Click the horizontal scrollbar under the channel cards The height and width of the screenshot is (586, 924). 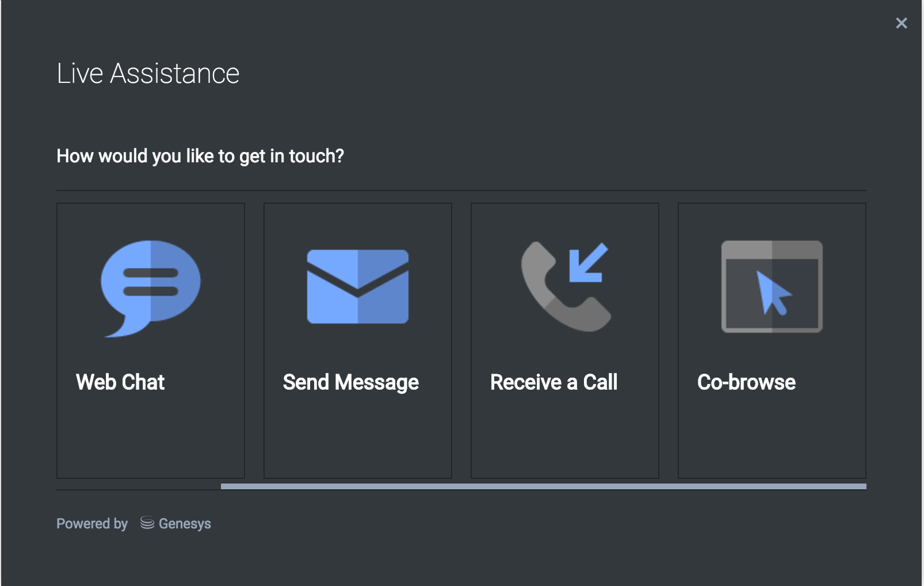543,486
